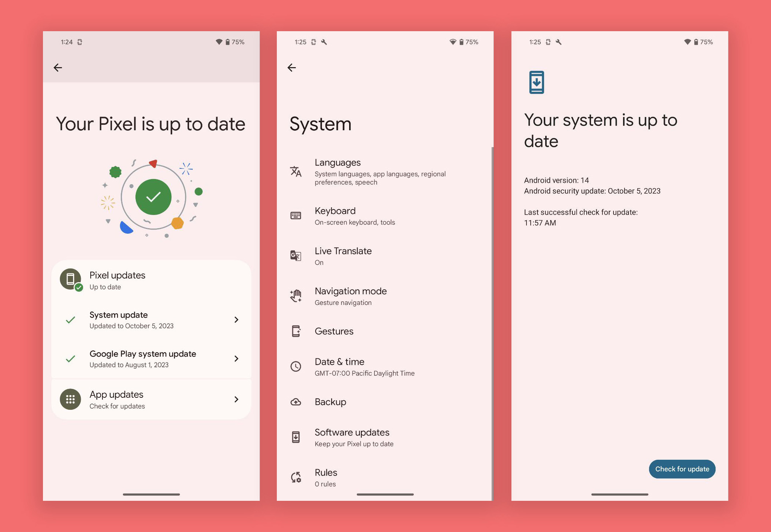Click the Backup settings icon
This screenshot has width=771, height=532.
point(296,401)
